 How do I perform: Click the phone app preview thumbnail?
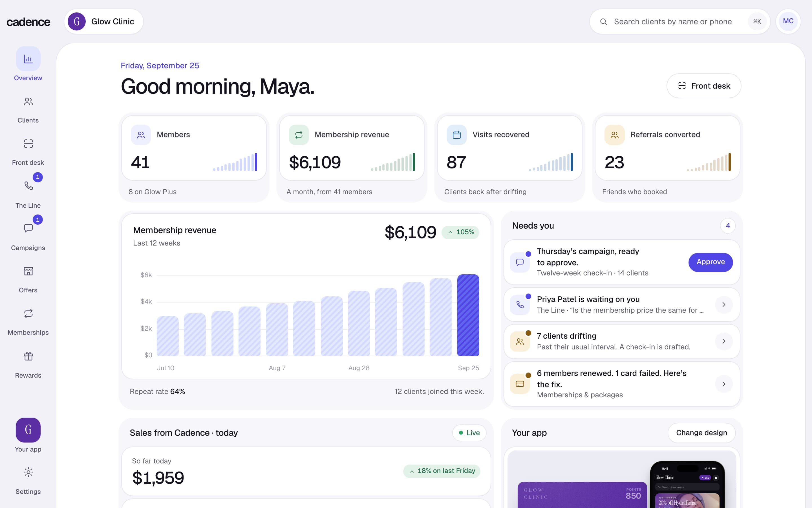pyautogui.click(x=687, y=485)
